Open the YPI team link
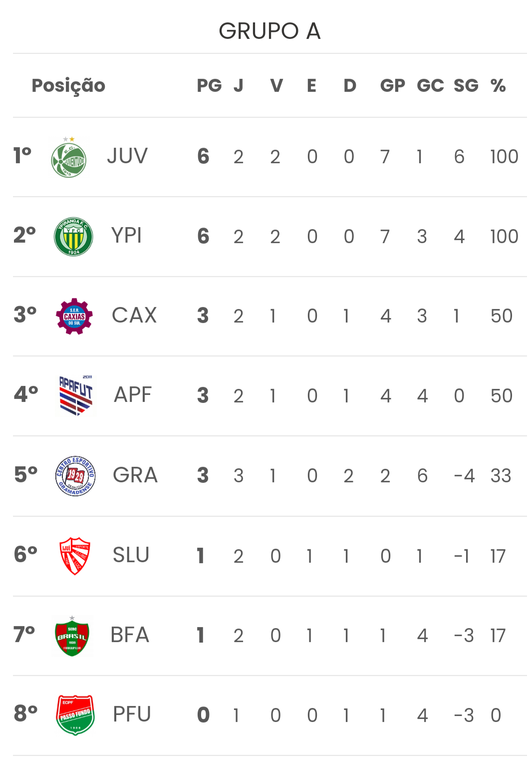This screenshot has height=759, width=532. pos(126,236)
